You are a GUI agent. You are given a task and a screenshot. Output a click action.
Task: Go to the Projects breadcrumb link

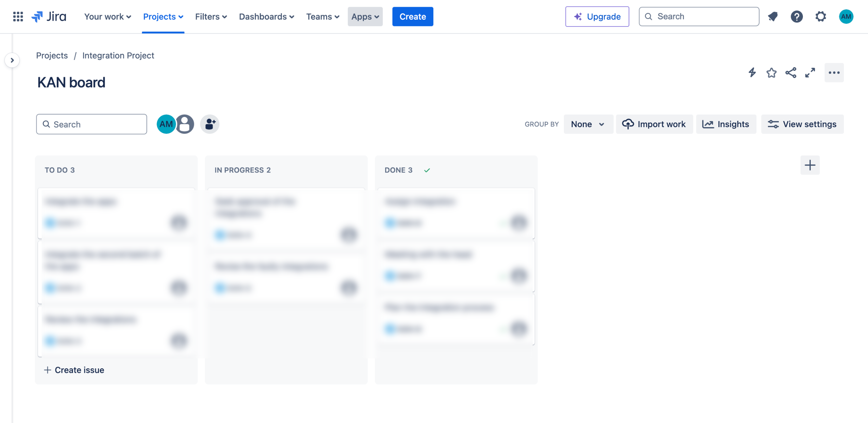click(x=52, y=55)
